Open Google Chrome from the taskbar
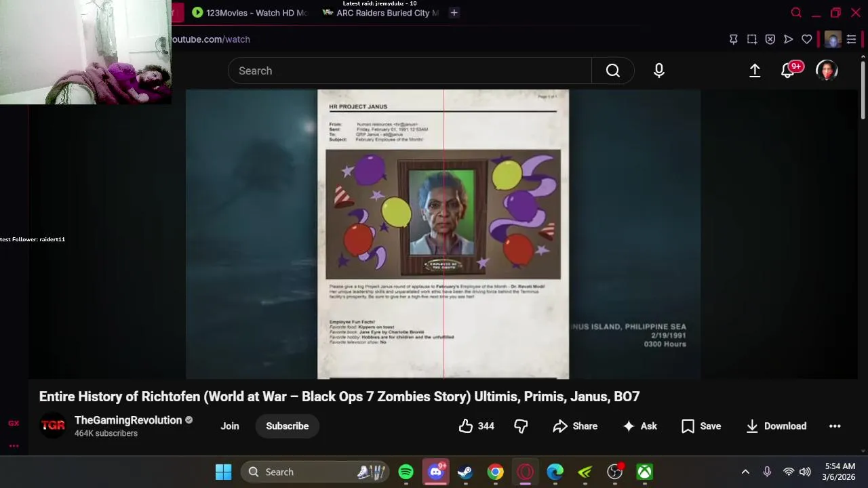Screen dimensions: 868x488 tap(496, 472)
